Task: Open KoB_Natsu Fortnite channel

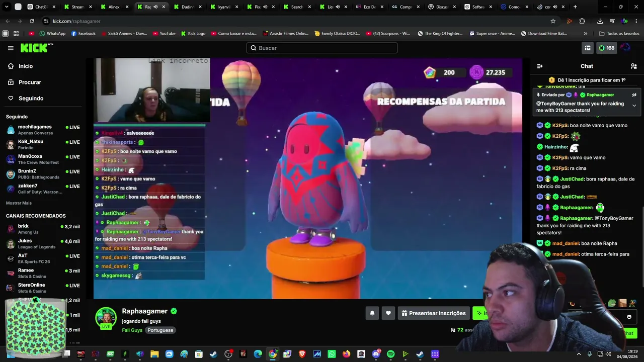Action: [x=43, y=144]
